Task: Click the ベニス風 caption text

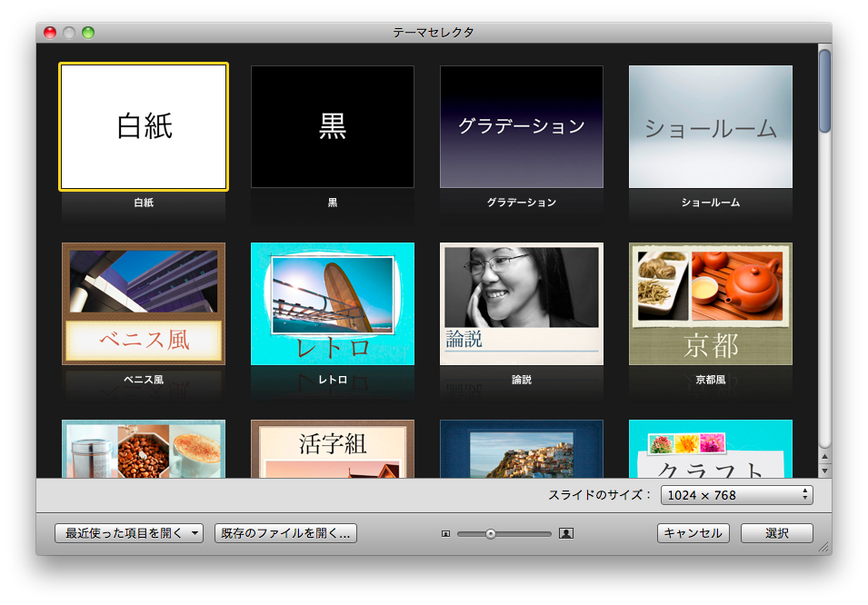Action: click(144, 380)
